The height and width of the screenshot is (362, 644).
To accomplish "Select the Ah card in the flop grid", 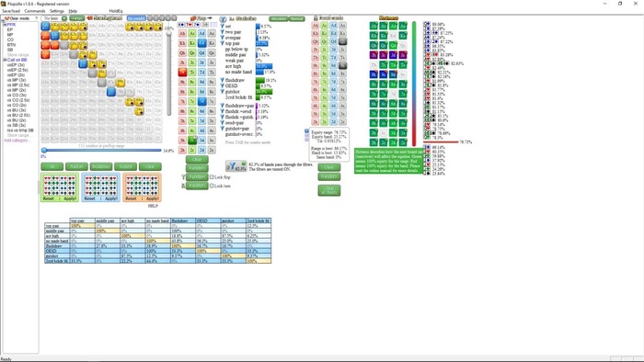I will pyautogui.click(x=182, y=33).
